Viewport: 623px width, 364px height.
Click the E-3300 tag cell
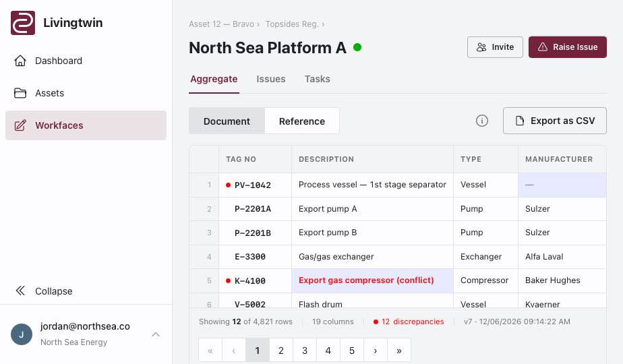tap(255, 257)
